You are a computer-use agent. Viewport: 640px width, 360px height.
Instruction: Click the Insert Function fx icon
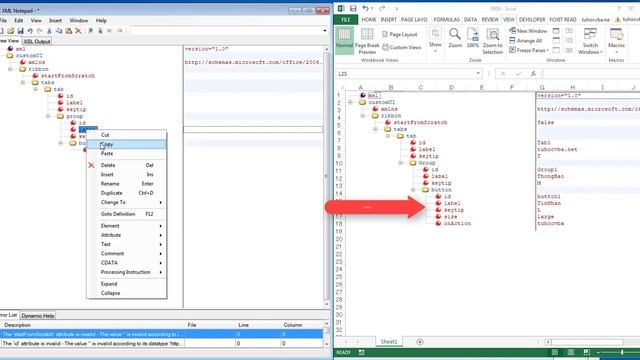(533, 74)
